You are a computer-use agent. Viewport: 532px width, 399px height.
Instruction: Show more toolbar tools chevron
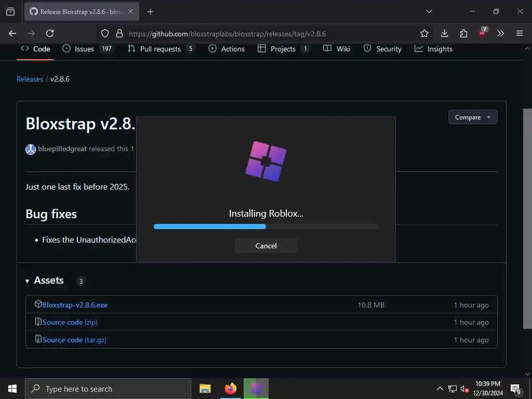(x=500, y=33)
